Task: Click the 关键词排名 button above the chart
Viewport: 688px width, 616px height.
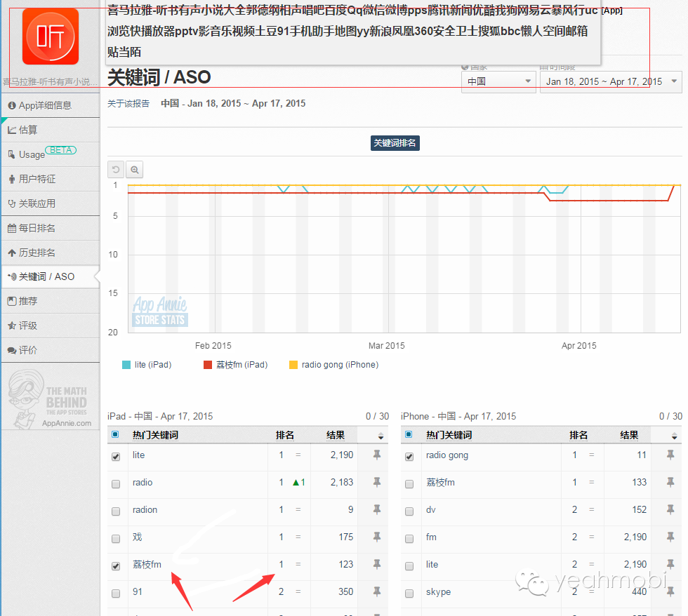Action: pyautogui.click(x=395, y=142)
